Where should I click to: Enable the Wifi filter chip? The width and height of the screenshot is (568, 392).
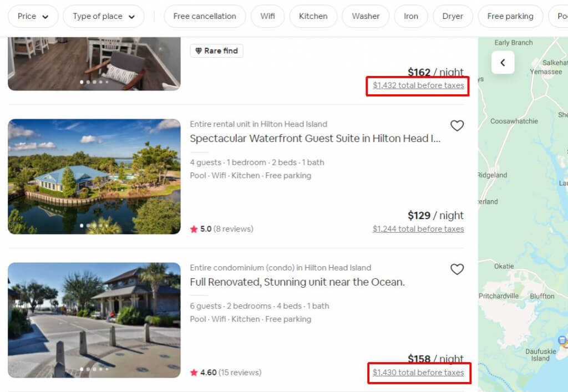[x=267, y=17]
